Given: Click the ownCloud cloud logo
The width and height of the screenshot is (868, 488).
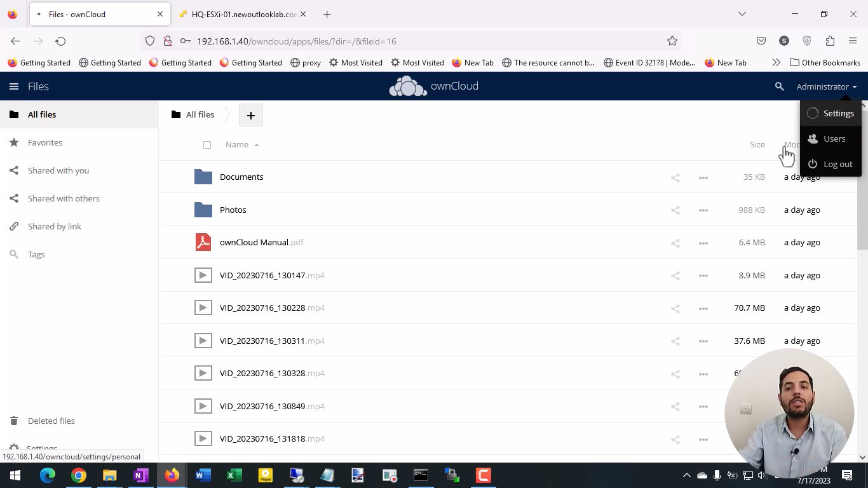Looking at the screenshot, I should point(408,86).
